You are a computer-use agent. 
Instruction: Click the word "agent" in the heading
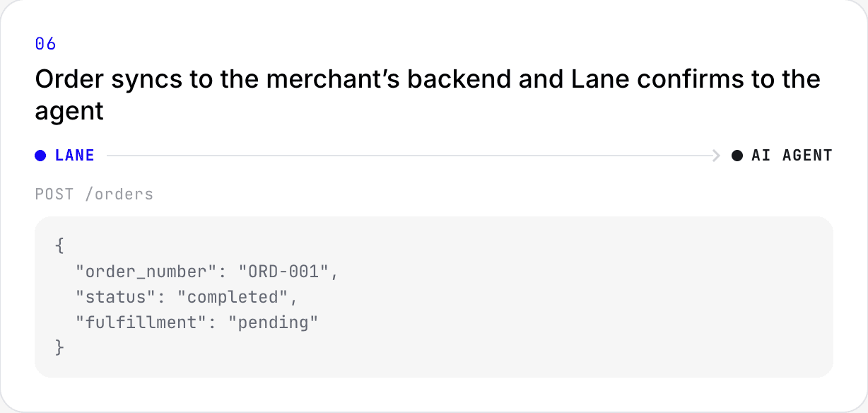tap(69, 112)
